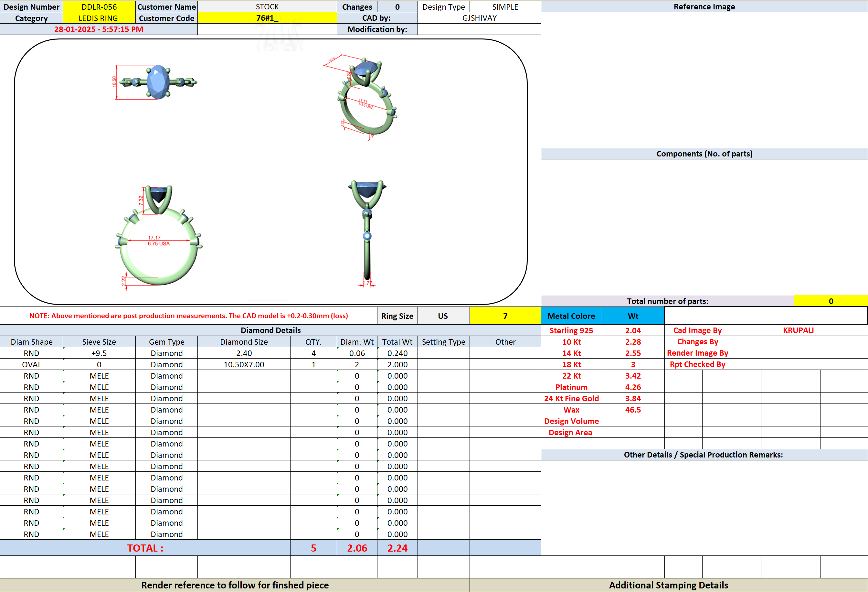Select the total weight cell 0.240
868x592 pixels.
[x=397, y=353]
